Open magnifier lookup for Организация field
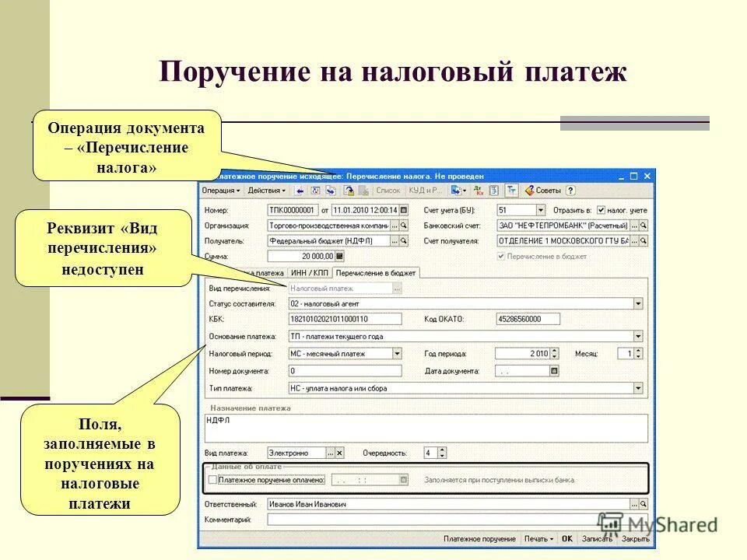Screen dimensions: 747x560 coord(404,227)
